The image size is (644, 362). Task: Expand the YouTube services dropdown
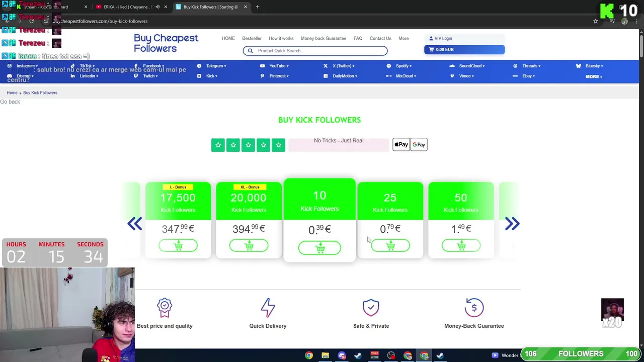(279, 66)
